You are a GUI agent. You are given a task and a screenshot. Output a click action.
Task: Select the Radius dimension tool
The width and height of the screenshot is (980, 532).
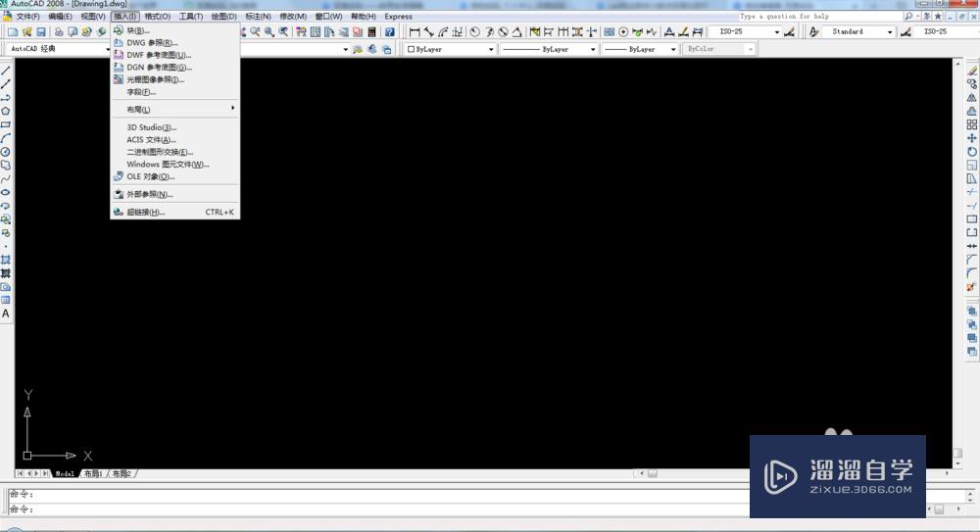click(x=475, y=31)
